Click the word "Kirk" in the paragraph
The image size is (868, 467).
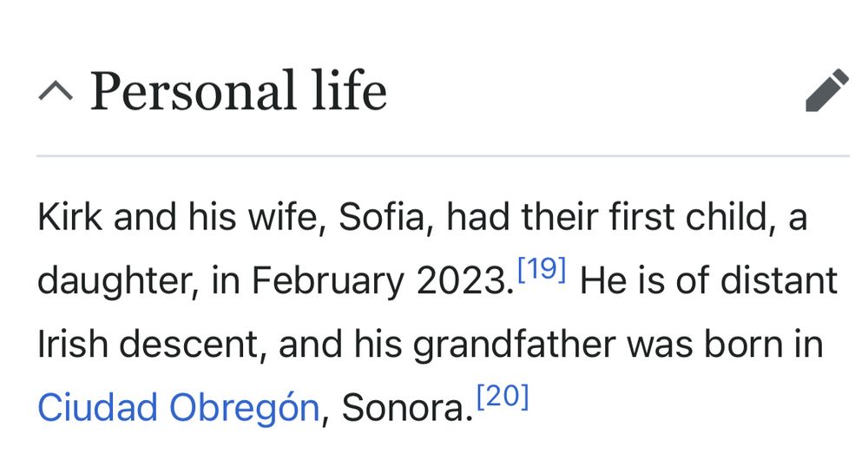tap(70, 218)
